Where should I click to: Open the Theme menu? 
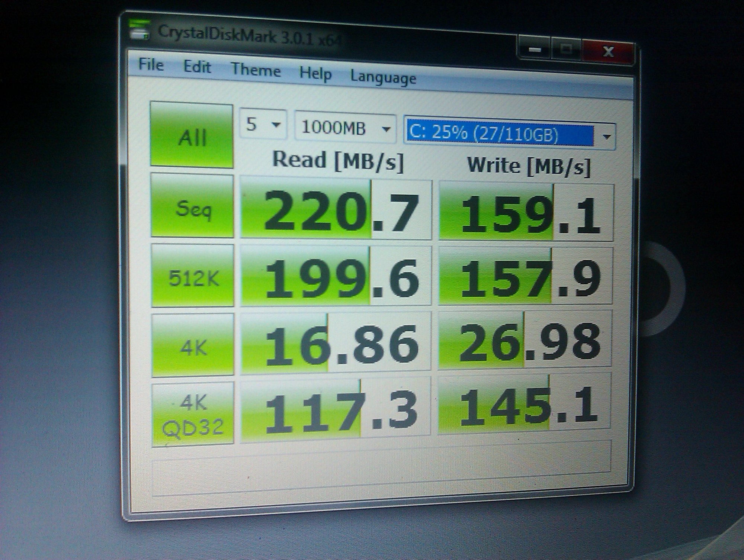coord(256,70)
